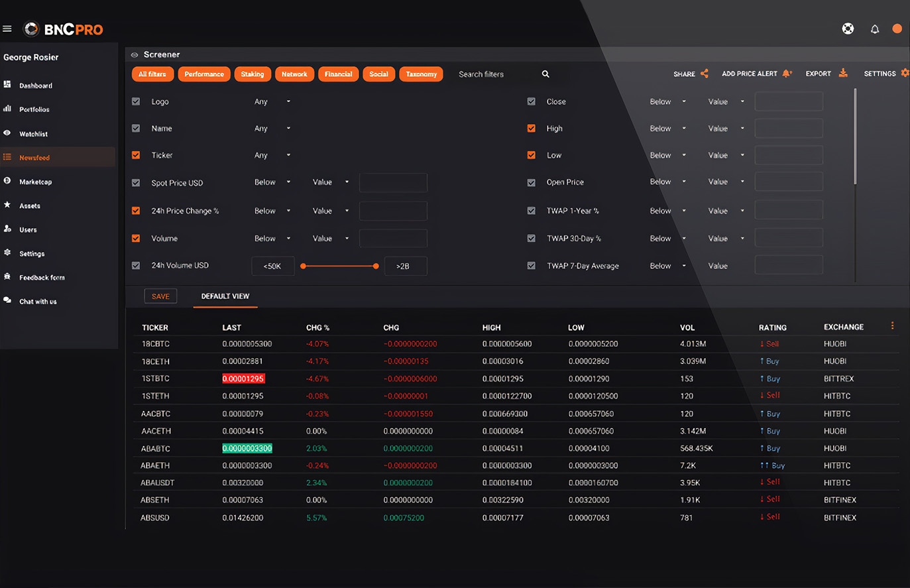Uncheck the Low checkbox

click(531, 155)
